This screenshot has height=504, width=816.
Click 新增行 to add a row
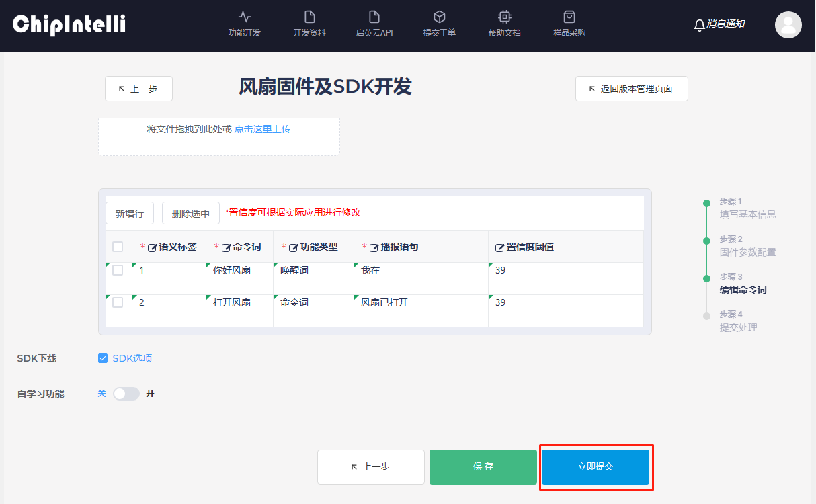tap(130, 213)
